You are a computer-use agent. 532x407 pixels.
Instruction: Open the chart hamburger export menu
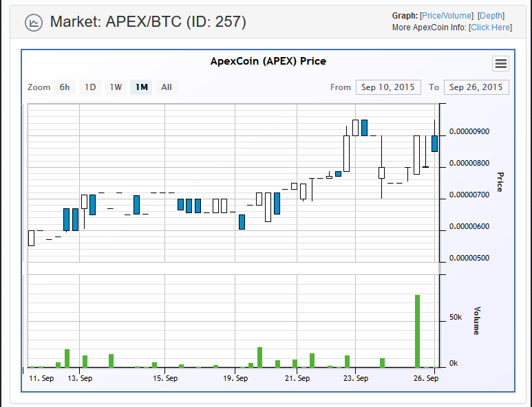click(x=500, y=63)
